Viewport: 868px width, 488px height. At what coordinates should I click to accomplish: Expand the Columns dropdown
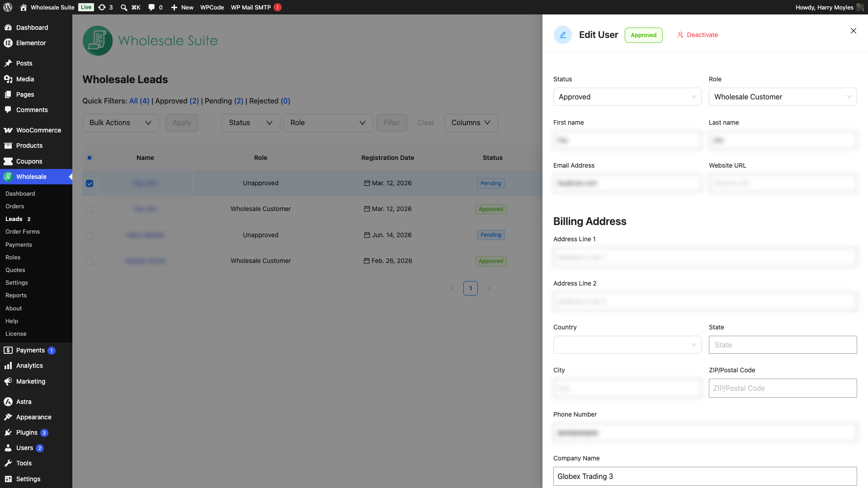click(471, 123)
